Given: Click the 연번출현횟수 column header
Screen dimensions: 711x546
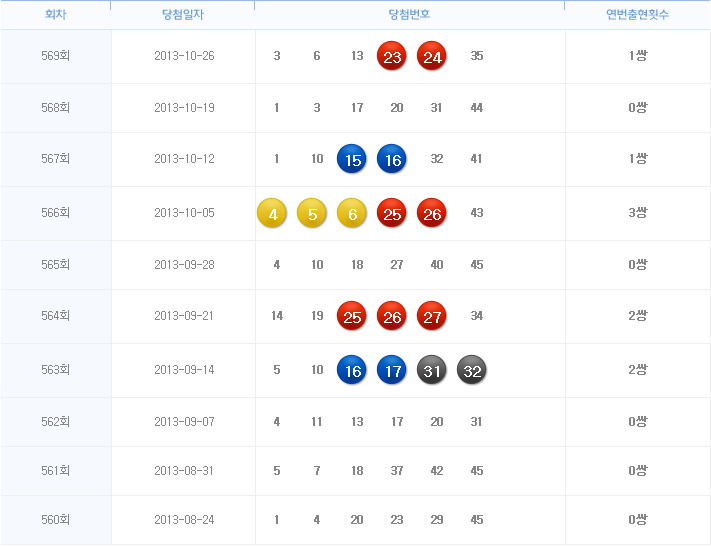Looking at the screenshot, I should [638, 15].
